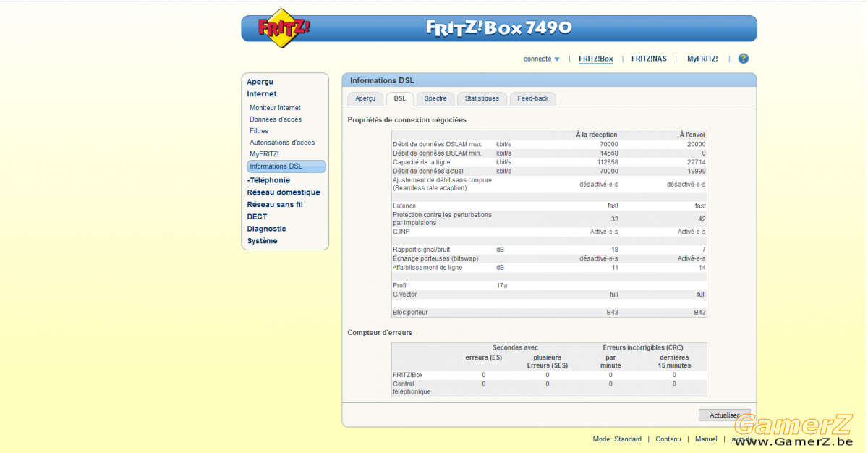Click the 'Central téléphonique' row label

(412, 388)
